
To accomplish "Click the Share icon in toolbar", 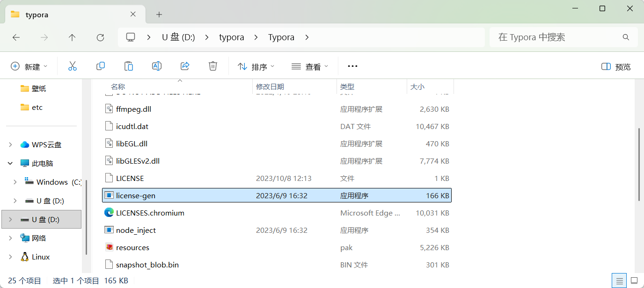I will (185, 66).
